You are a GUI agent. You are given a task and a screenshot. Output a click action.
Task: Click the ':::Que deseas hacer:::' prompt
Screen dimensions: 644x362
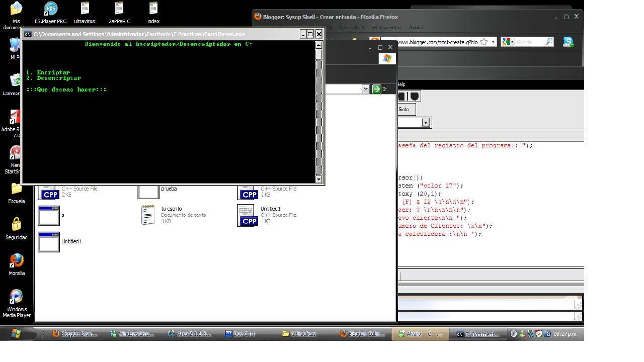(x=66, y=89)
